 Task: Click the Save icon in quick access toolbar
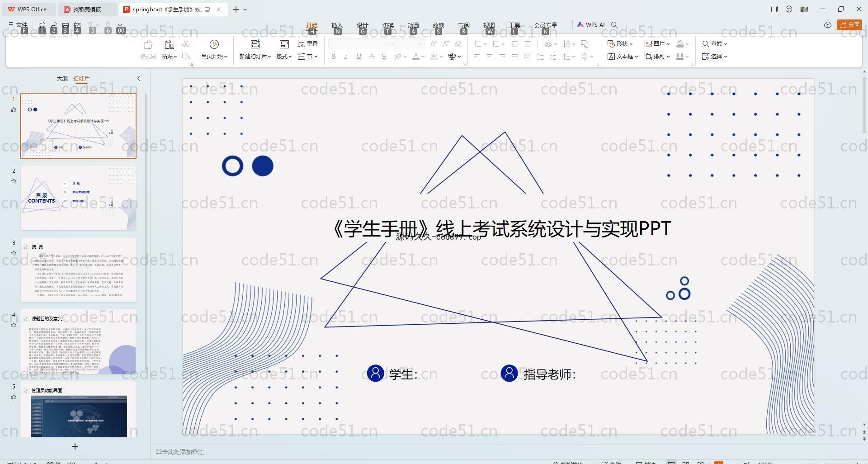pos(42,25)
